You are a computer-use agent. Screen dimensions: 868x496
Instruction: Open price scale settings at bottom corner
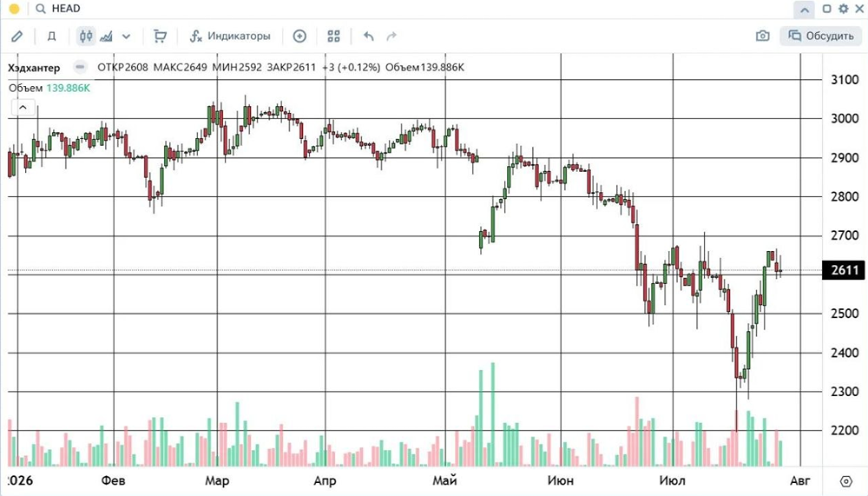coord(845,480)
